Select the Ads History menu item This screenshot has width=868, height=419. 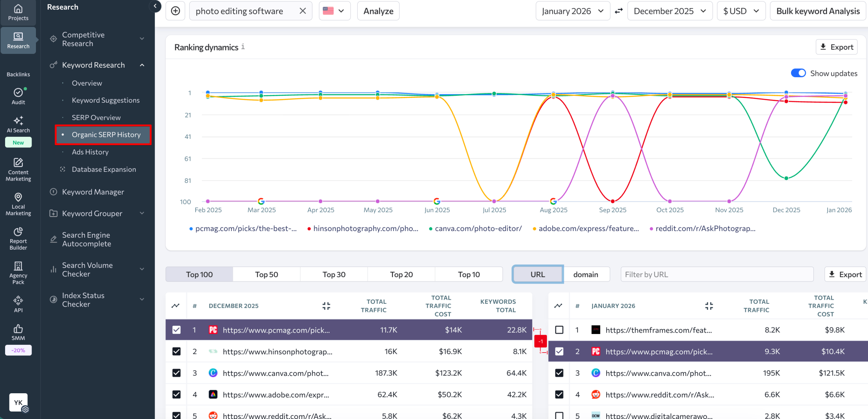[90, 152]
